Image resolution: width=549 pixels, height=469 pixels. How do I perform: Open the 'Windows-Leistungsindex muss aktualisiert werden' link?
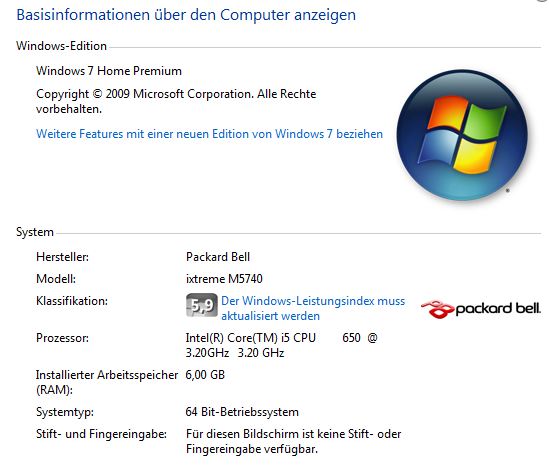(x=313, y=308)
